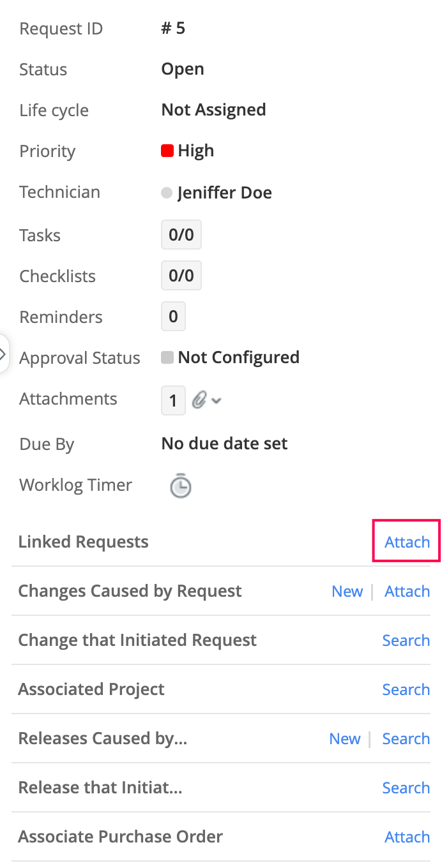Open the Checklists 0/0 counter
Image resolution: width=442 pixels, height=868 pixels.
181,276
